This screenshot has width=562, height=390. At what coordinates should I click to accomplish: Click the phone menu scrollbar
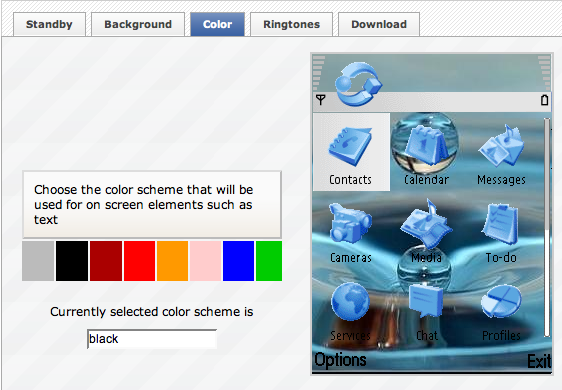(x=547, y=228)
